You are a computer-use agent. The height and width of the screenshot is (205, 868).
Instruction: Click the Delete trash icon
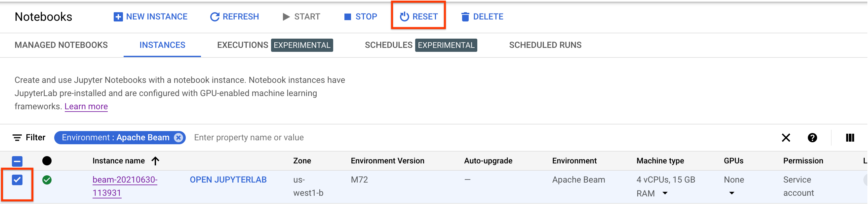pyautogui.click(x=465, y=17)
